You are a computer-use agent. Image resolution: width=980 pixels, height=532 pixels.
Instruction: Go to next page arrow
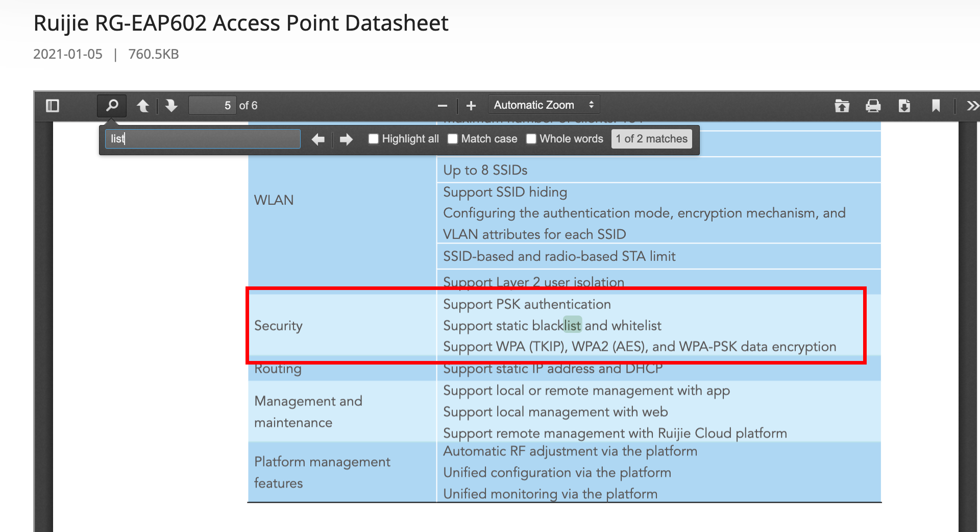pyautogui.click(x=171, y=106)
